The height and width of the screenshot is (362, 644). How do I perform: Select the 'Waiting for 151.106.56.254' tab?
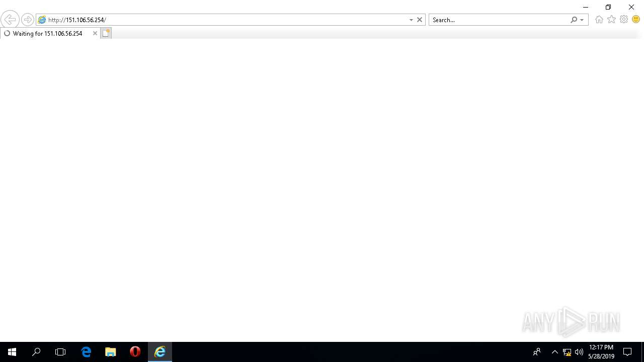pyautogui.click(x=49, y=33)
